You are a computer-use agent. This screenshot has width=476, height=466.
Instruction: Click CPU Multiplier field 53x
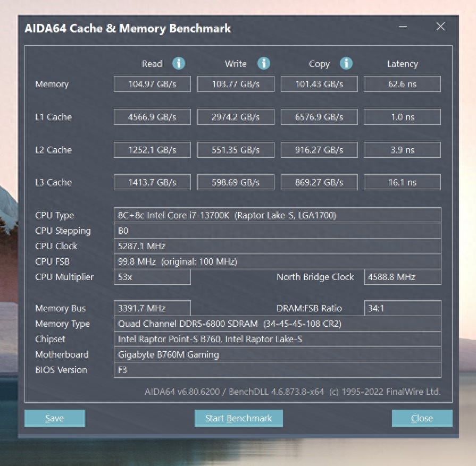[x=153, y=277]
